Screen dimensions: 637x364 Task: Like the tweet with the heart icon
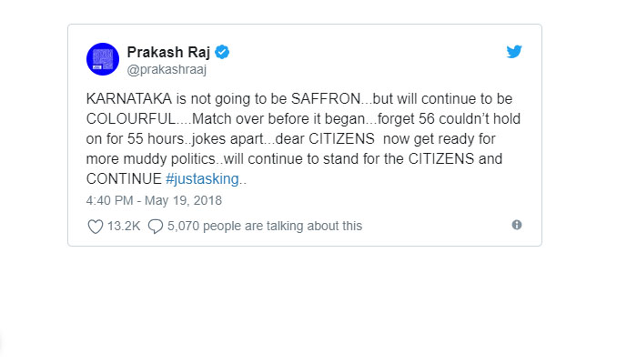pos(96,227)
